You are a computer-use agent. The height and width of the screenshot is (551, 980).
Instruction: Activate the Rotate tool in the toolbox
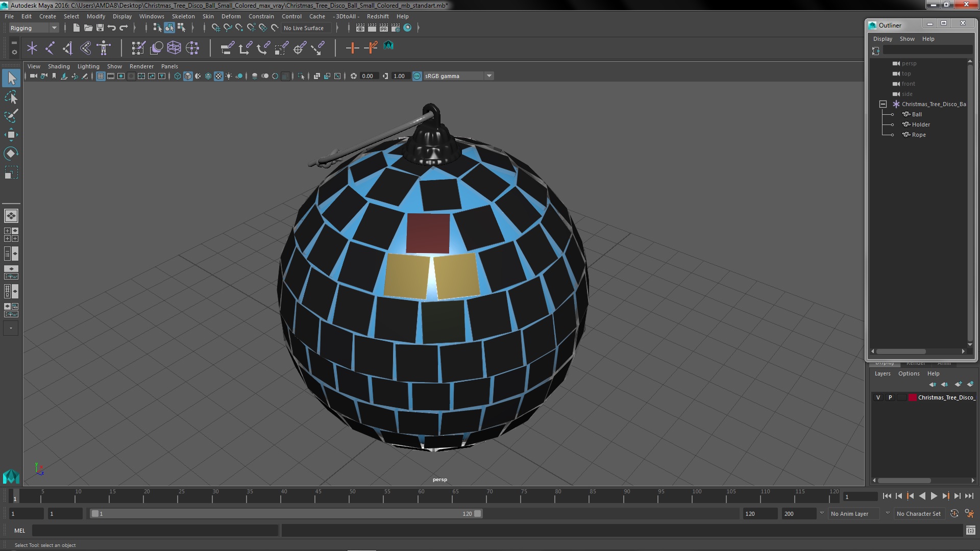[11, 154]
